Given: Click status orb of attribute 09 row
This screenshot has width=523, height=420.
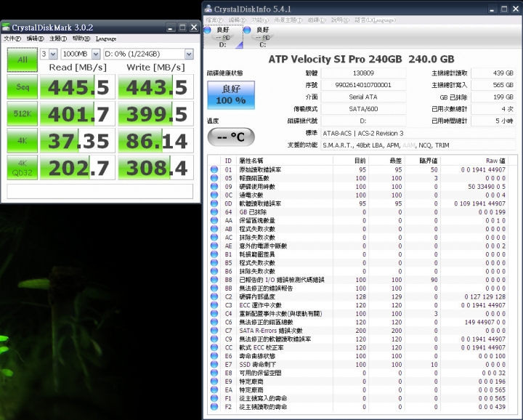Looking at the screenshot, I should pos(214,187).
